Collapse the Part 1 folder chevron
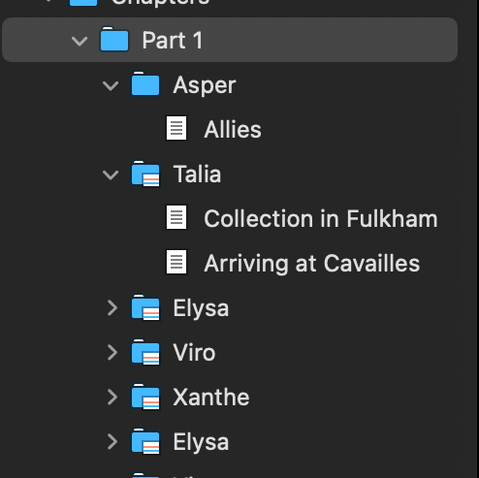The width and height of the screenshot is (479, 478). click(x=79, y=41)
